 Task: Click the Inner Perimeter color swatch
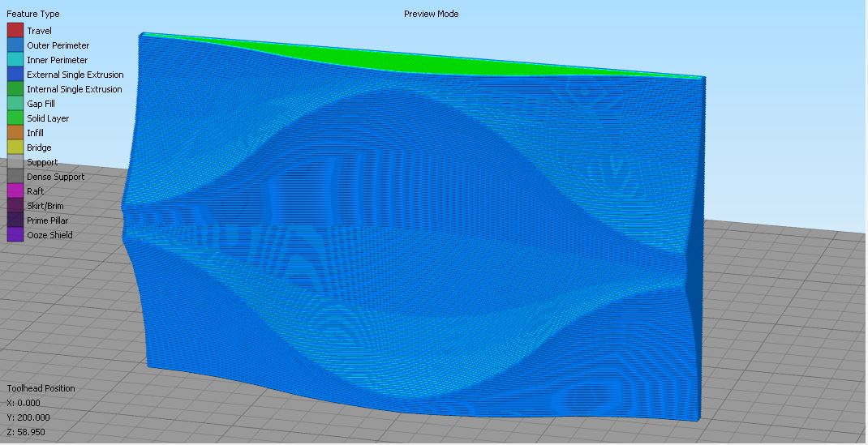pyautogui.click(x=15, y=60)
